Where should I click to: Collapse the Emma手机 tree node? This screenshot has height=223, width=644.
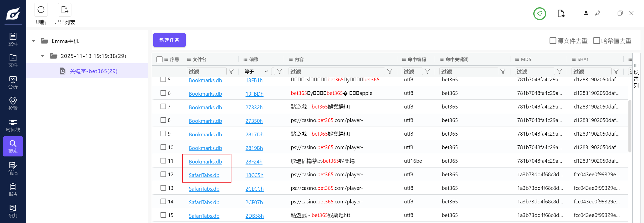coord(34,41)
